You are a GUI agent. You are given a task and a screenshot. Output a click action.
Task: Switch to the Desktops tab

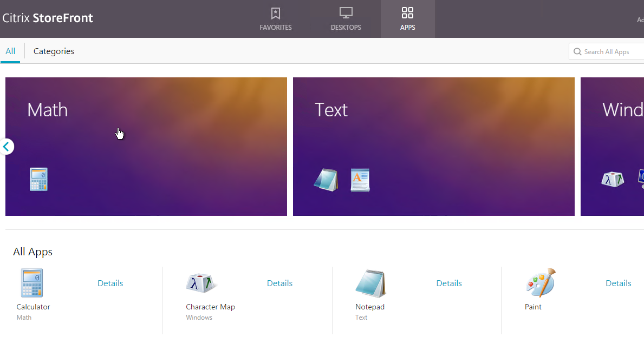[x=346, y=19]
